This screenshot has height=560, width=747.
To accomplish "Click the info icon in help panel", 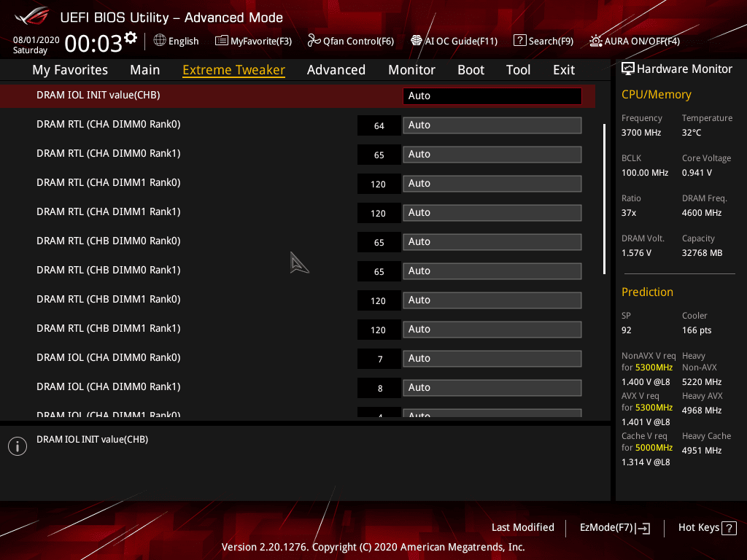I will [x=18, y=446].
